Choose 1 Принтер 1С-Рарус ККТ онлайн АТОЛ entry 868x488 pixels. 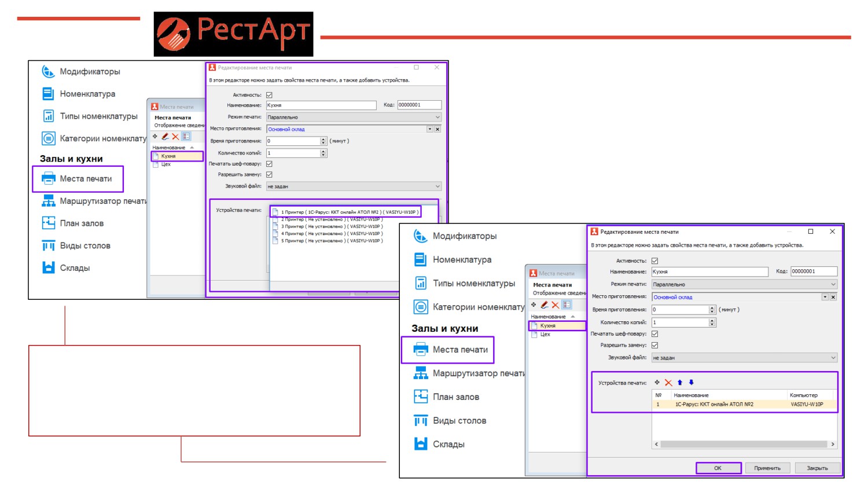click(x=345, y=212)
